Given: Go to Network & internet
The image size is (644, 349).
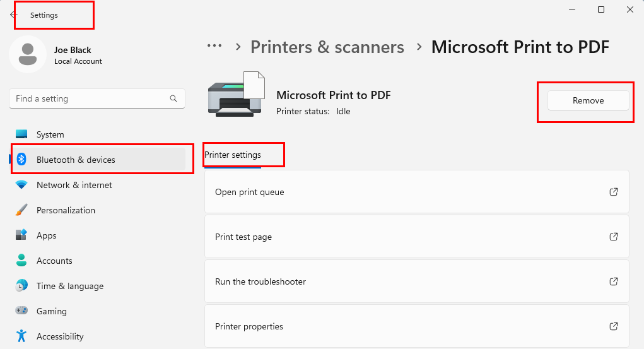Looking at the screenshot, I should tap(97, 185).
